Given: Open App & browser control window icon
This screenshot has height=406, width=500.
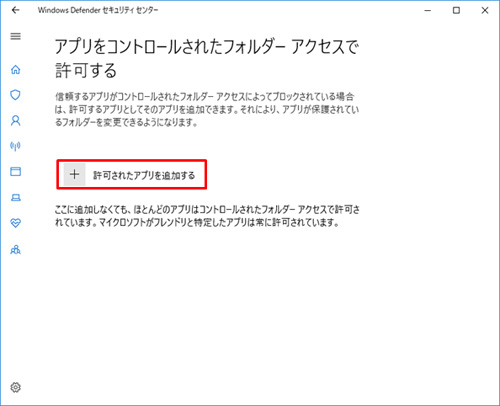Looking at the screenshot, I should pyautogui.click(x=16, y=171).
